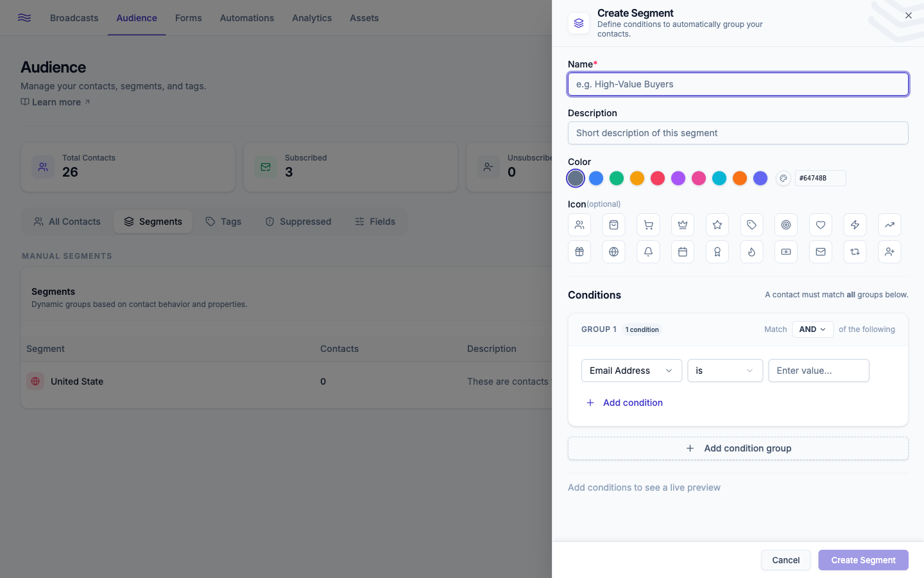Screen dimensions: 924x578
Task: Select the lightning bolt segment icon
Action: pyautogui.click(x=855, y=225)
